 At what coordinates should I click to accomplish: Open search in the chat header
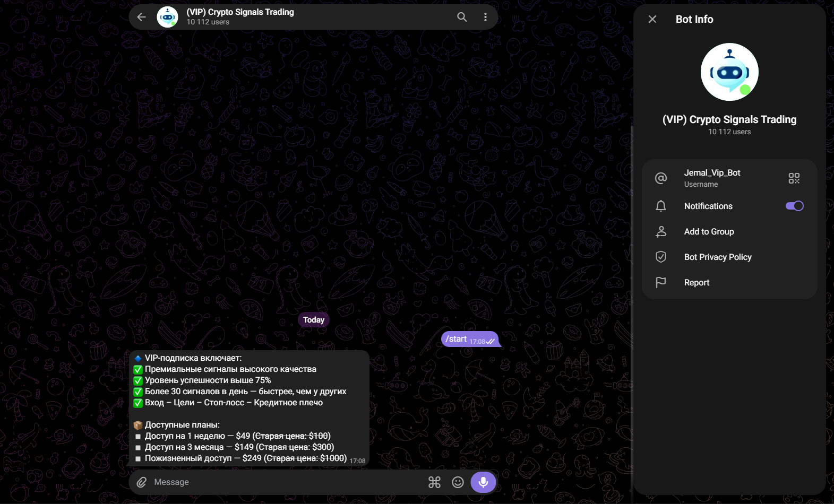(462, 17)
